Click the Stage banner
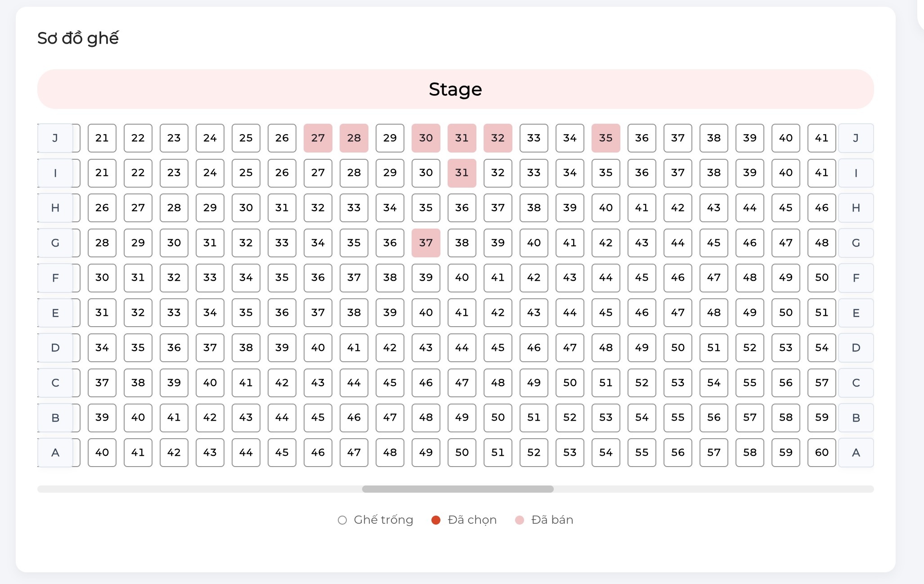Viewport: 924px width, 584px height. pos(455,89)
